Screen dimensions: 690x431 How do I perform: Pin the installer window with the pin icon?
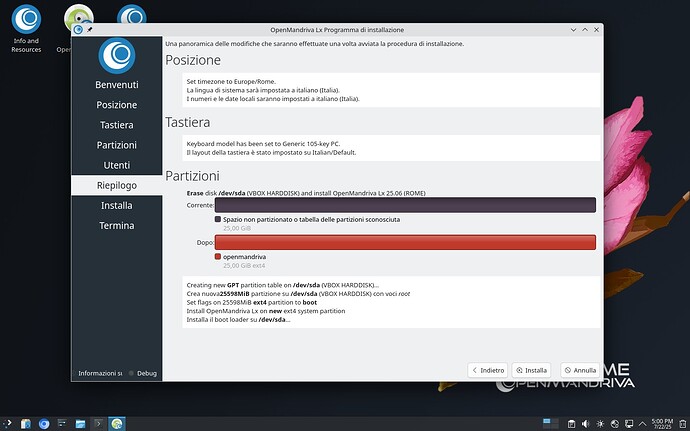(90, 29)
